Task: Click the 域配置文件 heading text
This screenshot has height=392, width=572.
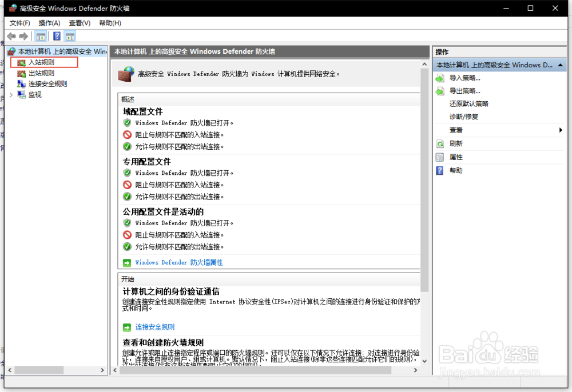Action: coord(142,111)
